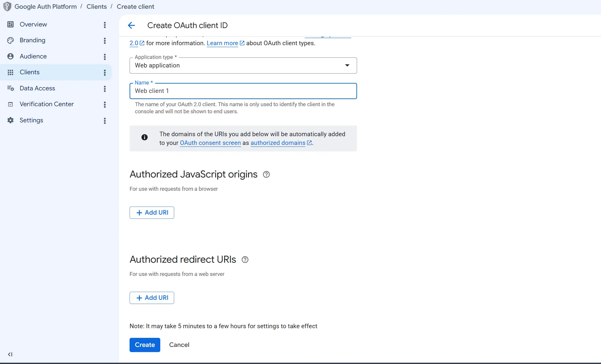The height and width of the screenshot is (364, 601).
Task: Select Verification Center in the sidebar
Action: coord(47,104)
